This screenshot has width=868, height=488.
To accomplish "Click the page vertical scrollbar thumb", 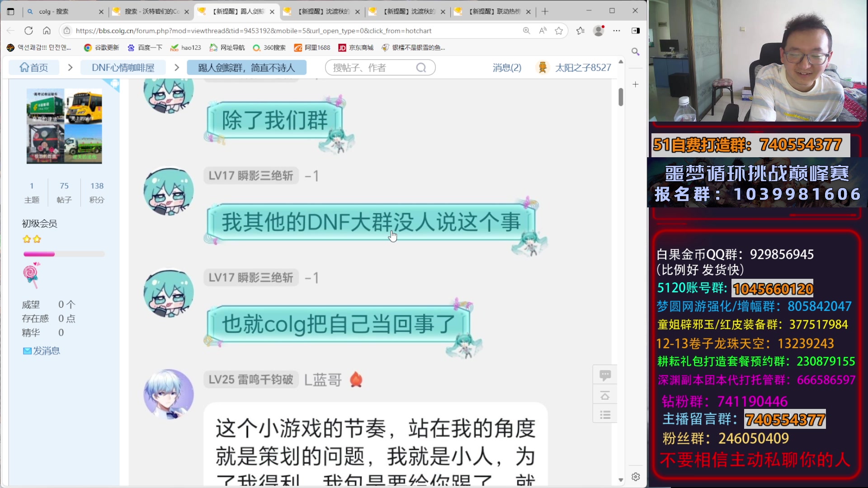I will [621, 97].
